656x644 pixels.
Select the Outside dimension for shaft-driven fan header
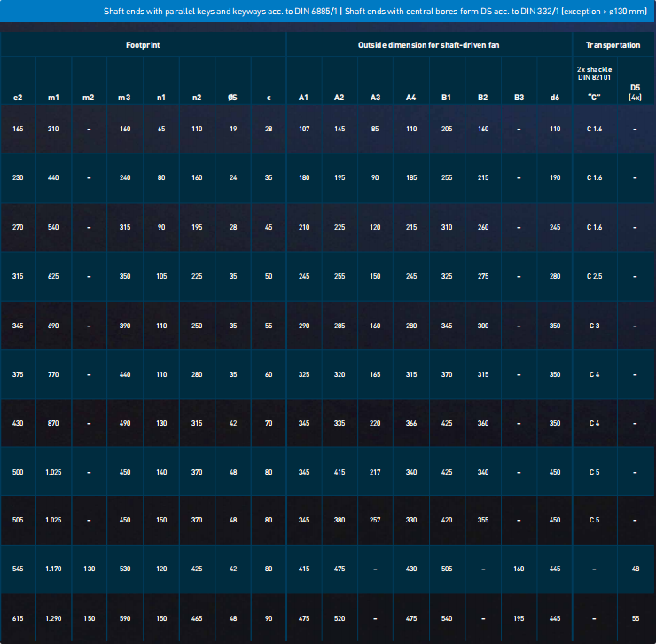(429, 43)
